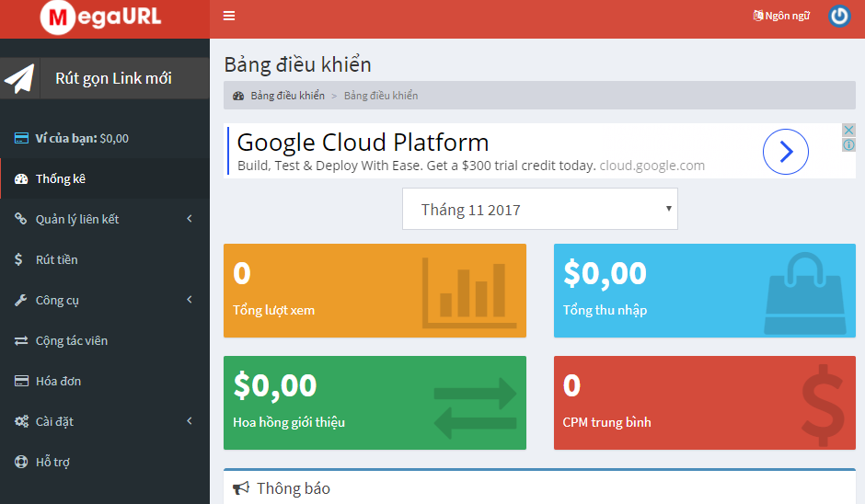Open the Hóa đơn sidebar item

[59, 381]
